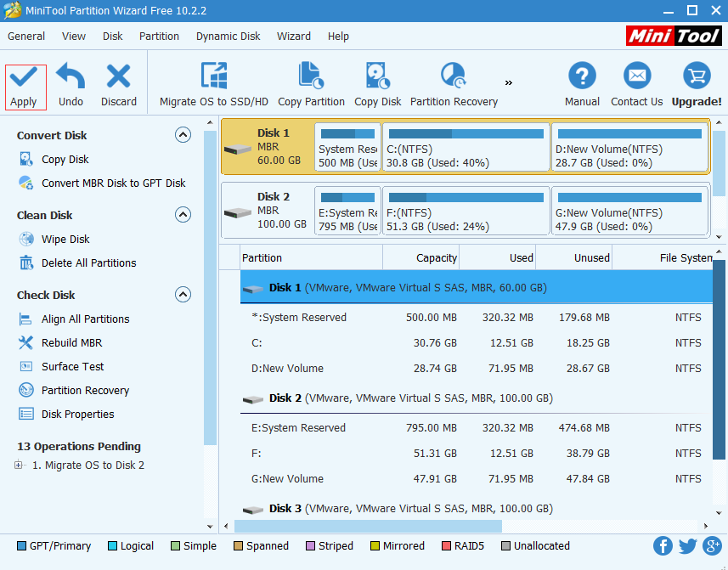This screenshot has height=570, width=728.
Task: Select Rebuild MBR in the side panel
Action: (60, 342)
